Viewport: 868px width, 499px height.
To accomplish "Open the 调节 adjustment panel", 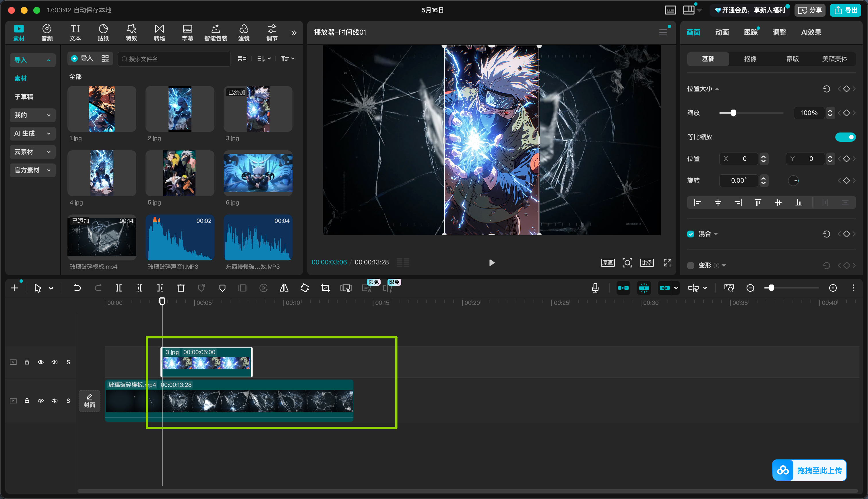I will [x=272, y=33].
